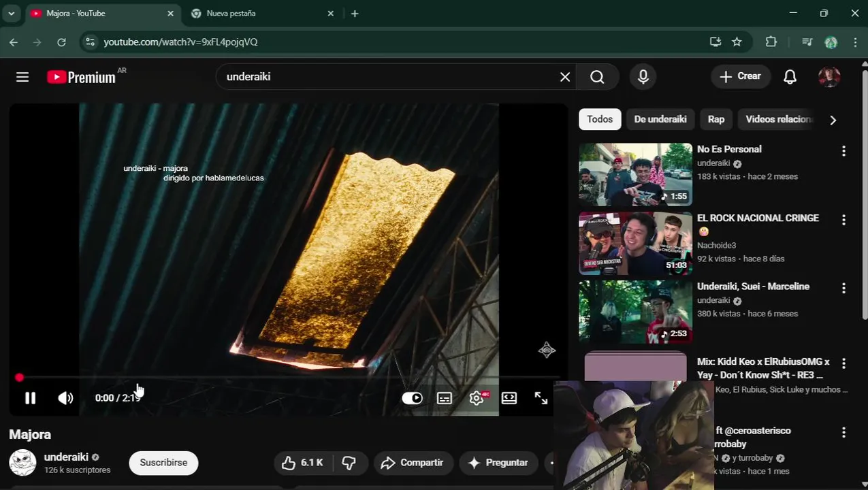Open options for Marceline video
This screenshot has width=868, height=490.
(843, 289)
